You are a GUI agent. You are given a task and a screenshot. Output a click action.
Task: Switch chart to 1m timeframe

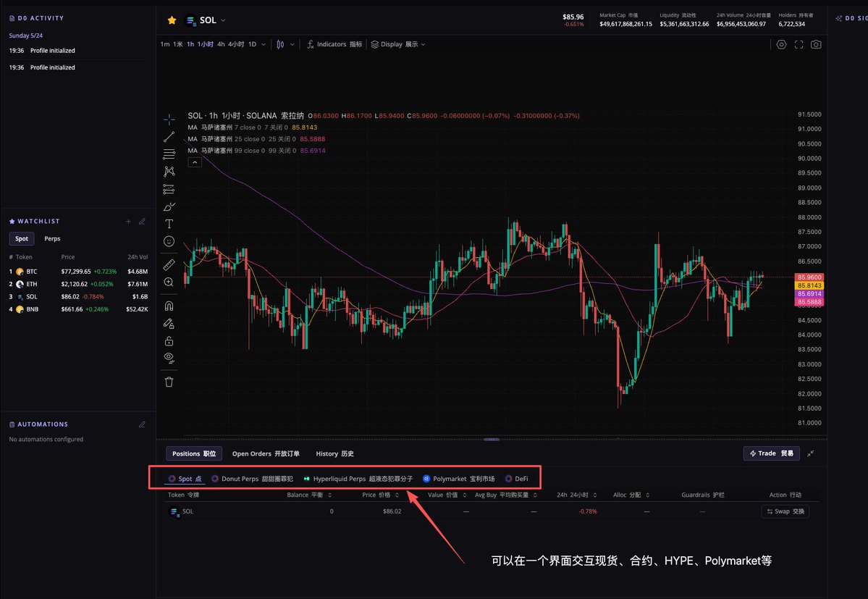pos(172,44)
